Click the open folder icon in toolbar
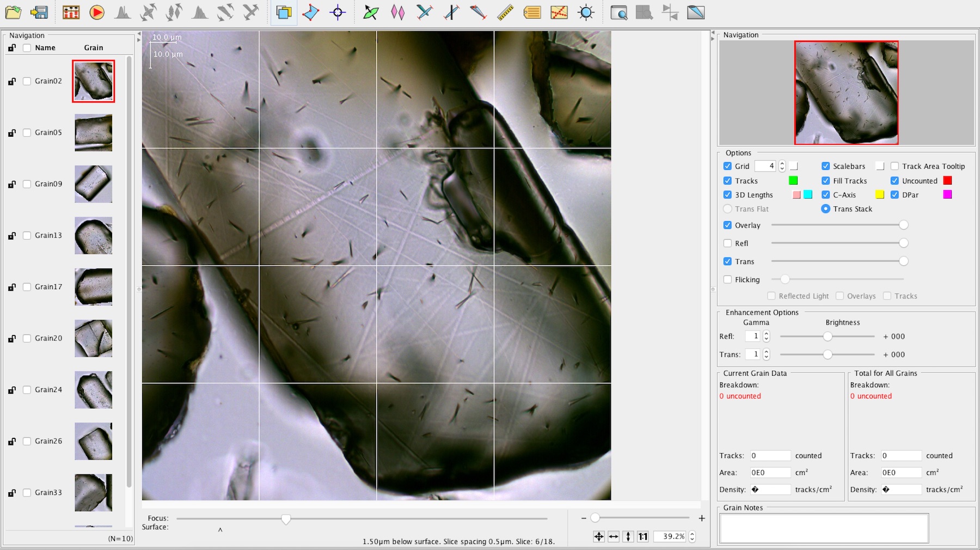980x550 pixels. (13, 12)
